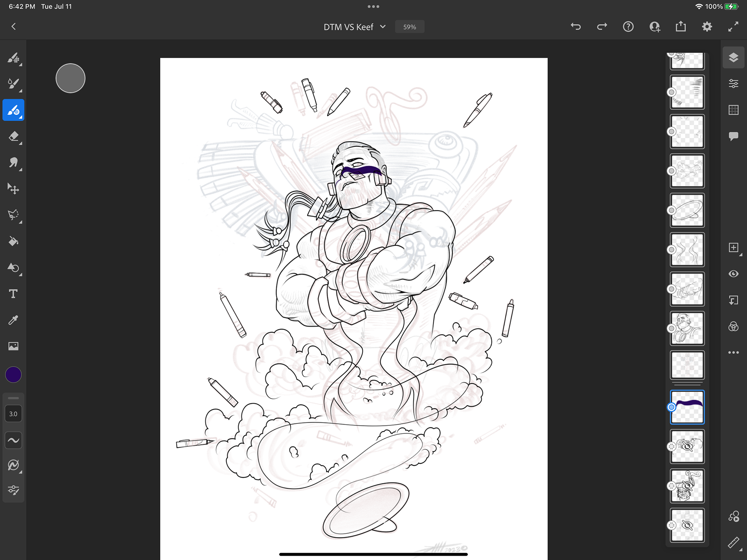Show the hidden bottom layer
This screenshot has width=747, height=560.
coord(687,525)
